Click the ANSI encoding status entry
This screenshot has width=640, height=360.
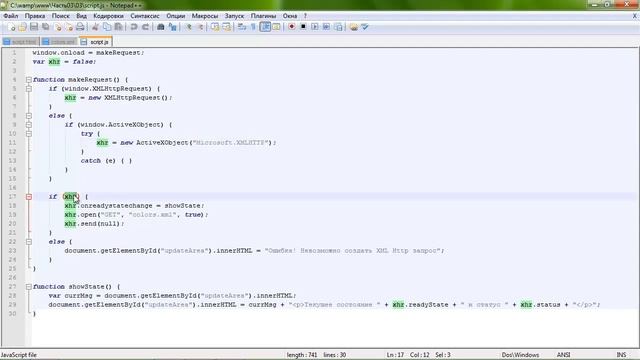563,355
